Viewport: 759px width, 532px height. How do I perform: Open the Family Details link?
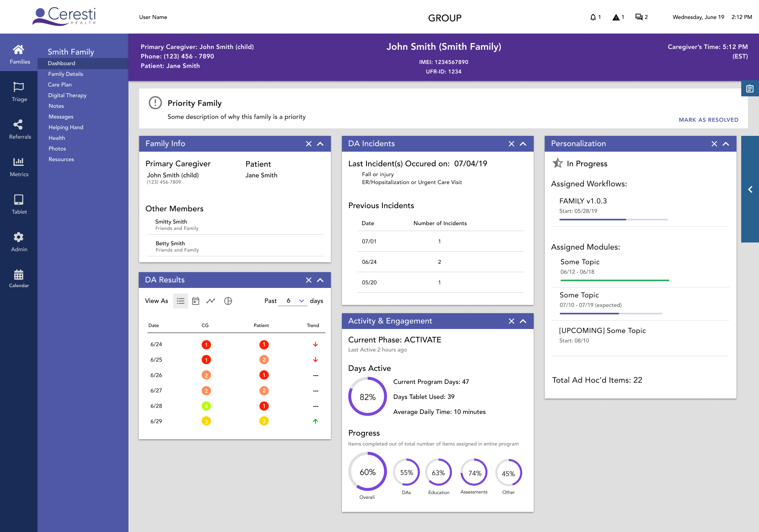[x=65, y=74]
